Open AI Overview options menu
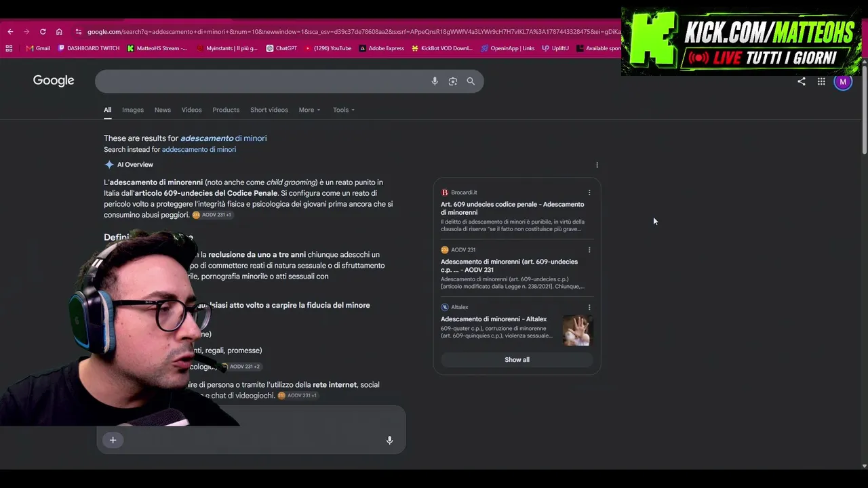Screen dimensions: 868x488 pos(597,165)
